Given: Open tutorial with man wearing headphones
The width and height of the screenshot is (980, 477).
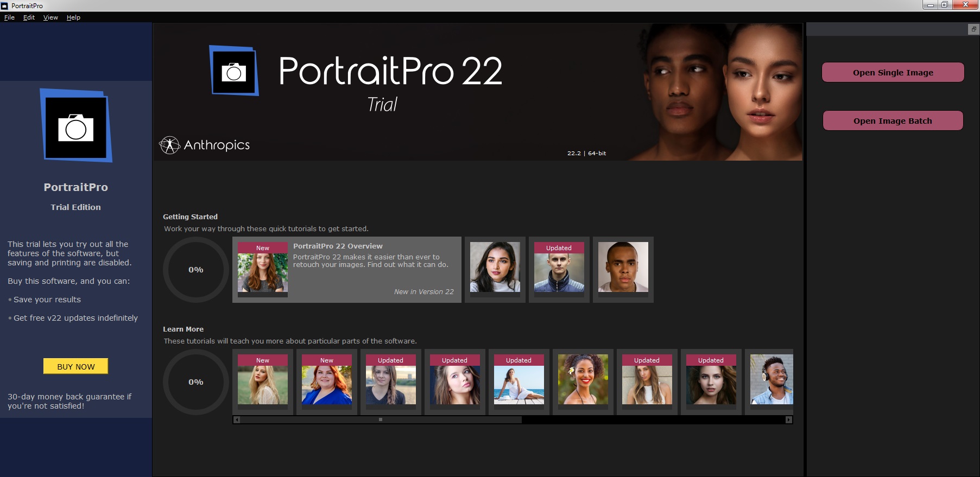Looking at the screenshot, I should pos(770,382).
